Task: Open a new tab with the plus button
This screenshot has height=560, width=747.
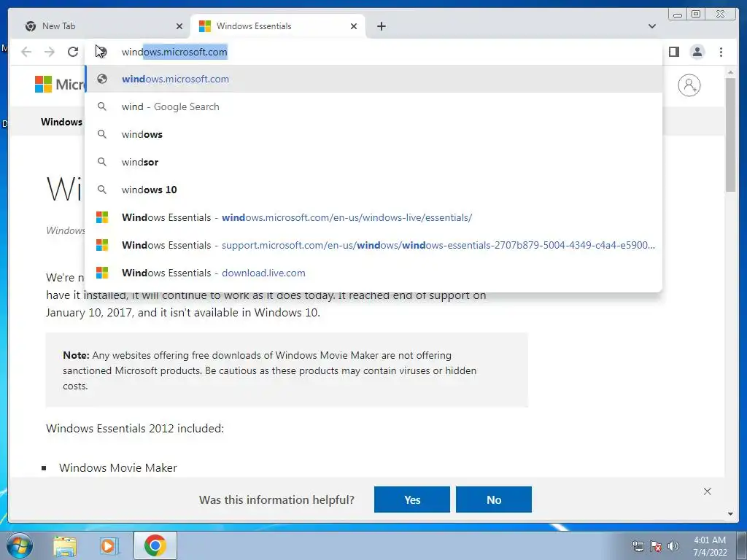Action: [x=381, y=26]
